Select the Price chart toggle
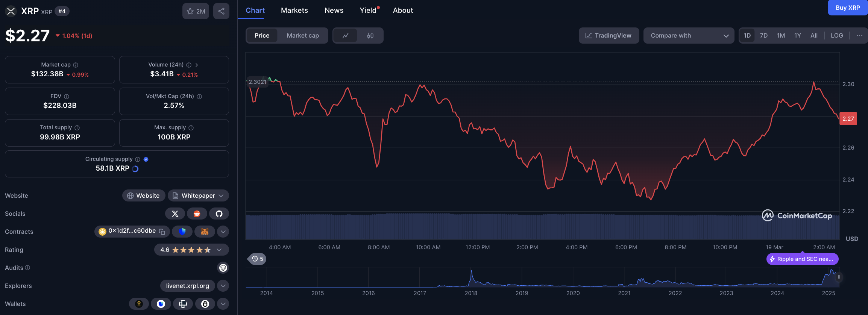 (262, 36)
